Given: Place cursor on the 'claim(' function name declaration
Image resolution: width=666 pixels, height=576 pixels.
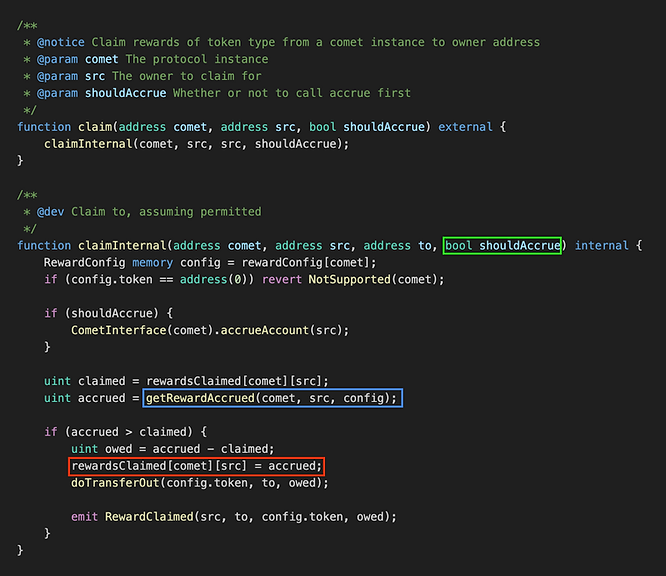Looking at the screenshot, I should point(96,127).
